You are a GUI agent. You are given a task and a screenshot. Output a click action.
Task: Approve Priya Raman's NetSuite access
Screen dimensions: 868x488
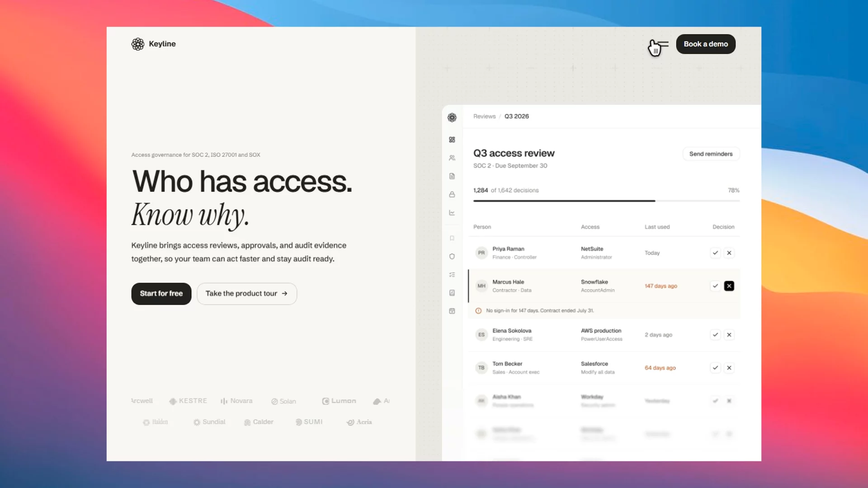(715, 253)
